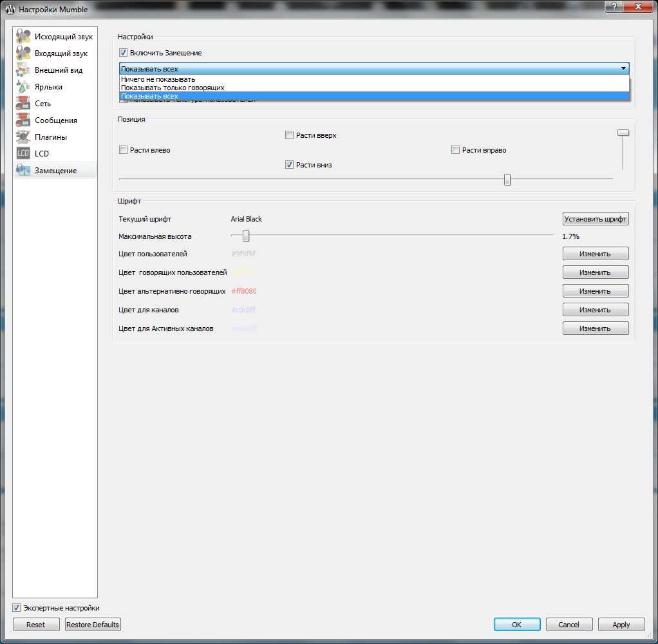The width and height of the screenshot is (658, 644).
Task: Open the LCD settings icon
Action: [x=24, y=154]
